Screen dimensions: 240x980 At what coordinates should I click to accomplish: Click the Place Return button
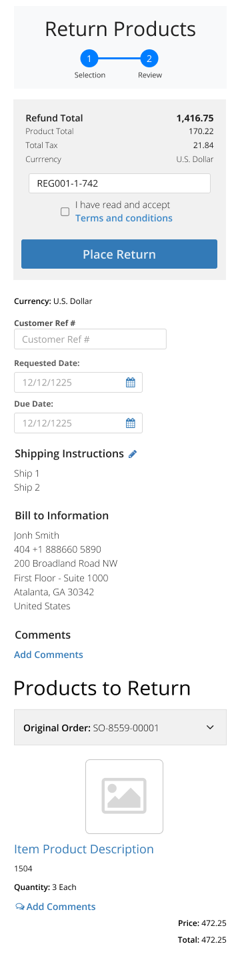(119, 254)
